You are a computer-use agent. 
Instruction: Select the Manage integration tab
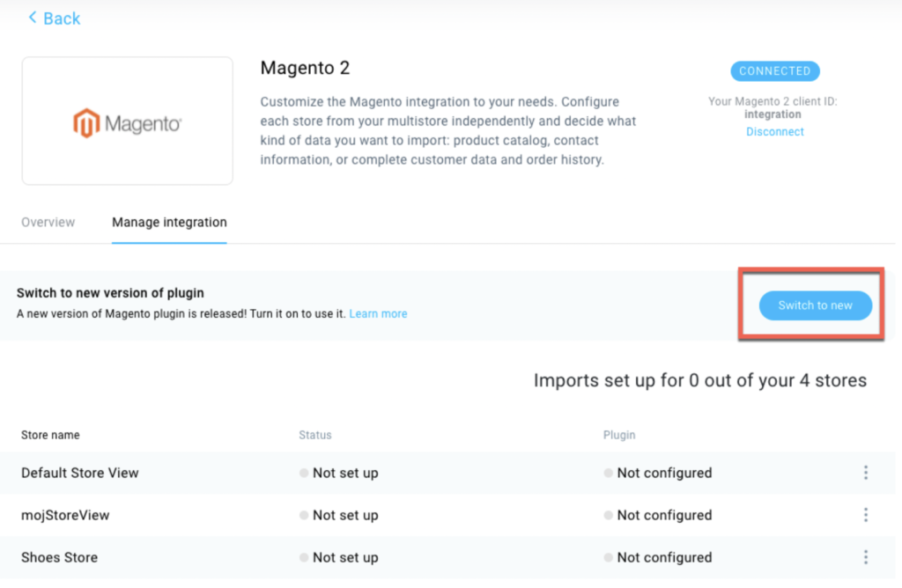pyautogui.click(x=169, y=223)
